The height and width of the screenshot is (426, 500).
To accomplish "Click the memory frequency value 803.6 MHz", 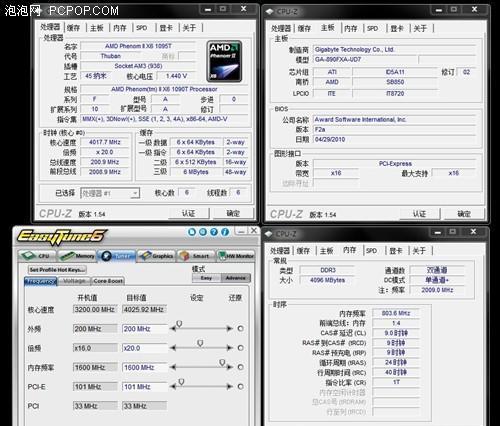I will coord(396,313).
